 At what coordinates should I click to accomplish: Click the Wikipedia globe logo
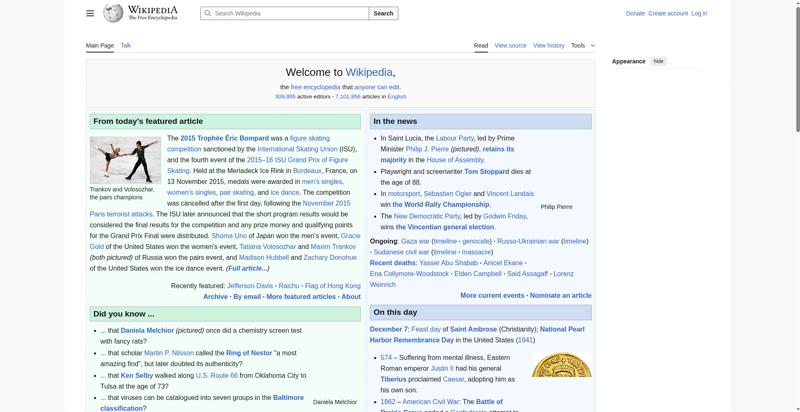point(114,13)
